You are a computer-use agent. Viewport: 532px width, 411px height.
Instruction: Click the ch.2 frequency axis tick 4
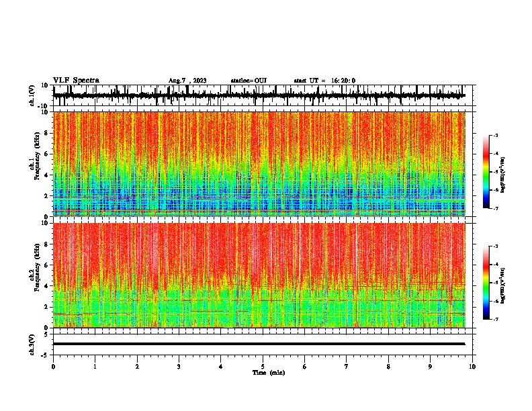(46, 286)
